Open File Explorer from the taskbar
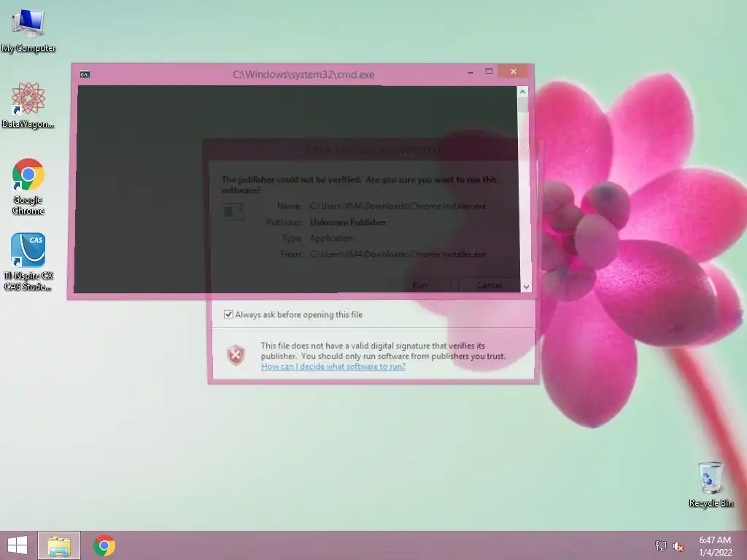This screenshot has width=747, height=560. pyautogui.click(x=59, y=545)
